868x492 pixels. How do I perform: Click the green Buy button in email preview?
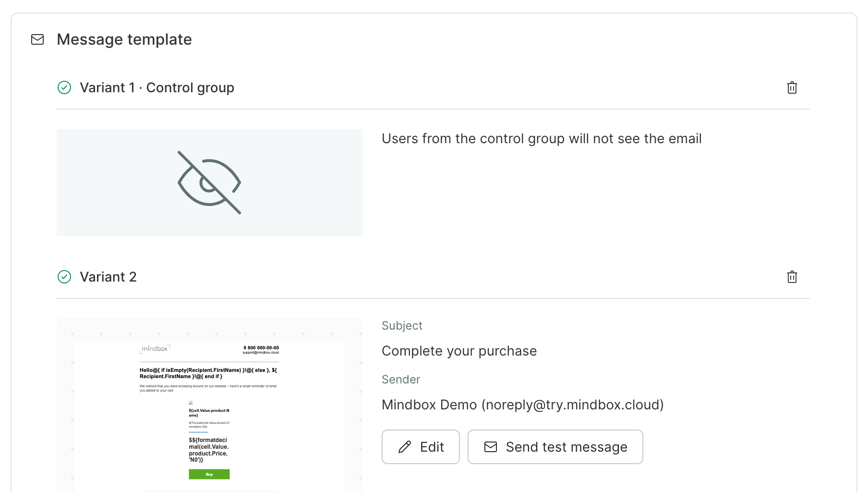click(x=209, y=474)
